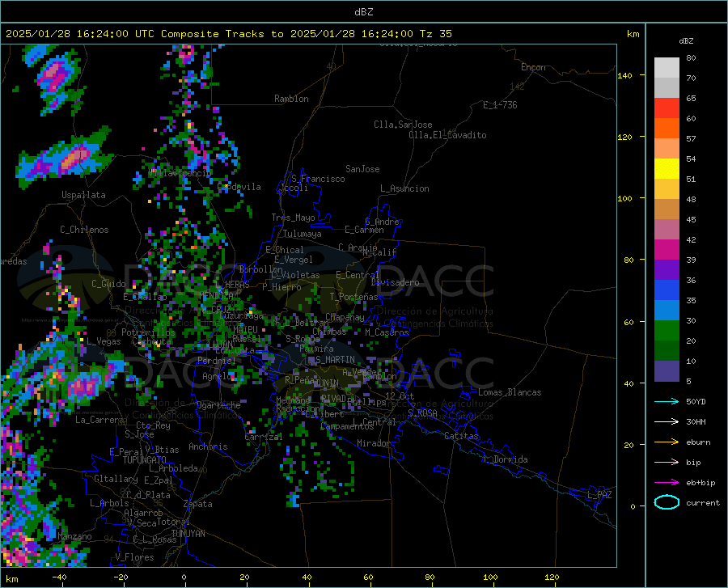Click the yellow eburn arrow legend icon

[667, 442]
